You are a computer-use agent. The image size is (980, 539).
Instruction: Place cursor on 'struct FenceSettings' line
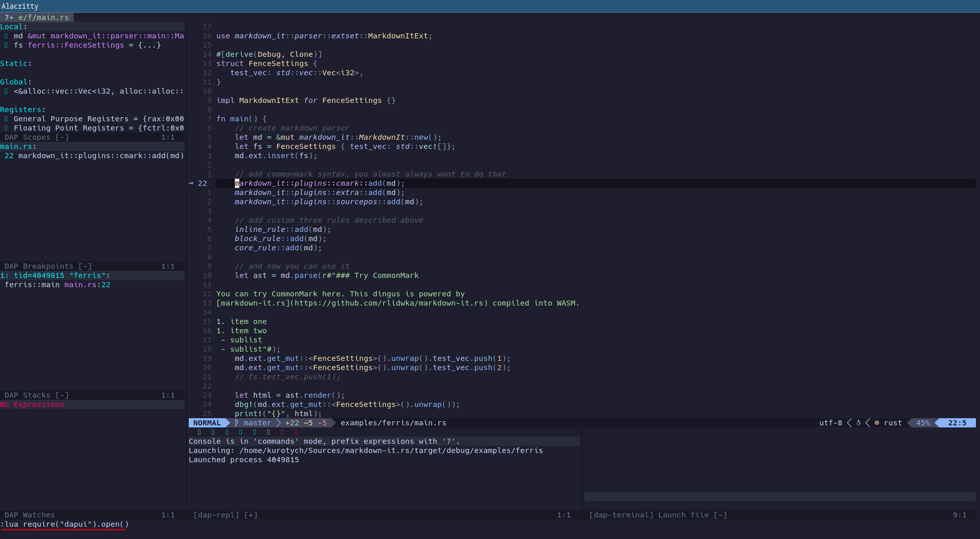tap(266, 63)
